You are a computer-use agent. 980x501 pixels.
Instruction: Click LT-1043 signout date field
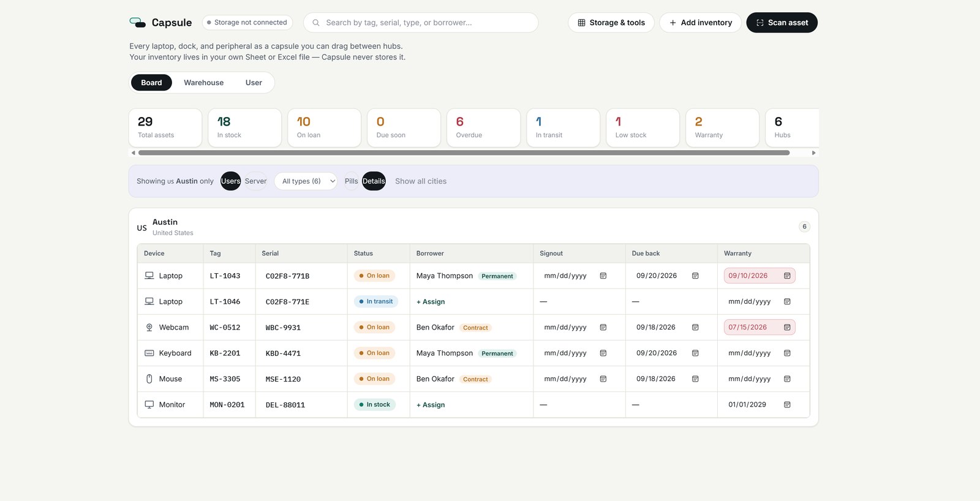pos(575,276)
